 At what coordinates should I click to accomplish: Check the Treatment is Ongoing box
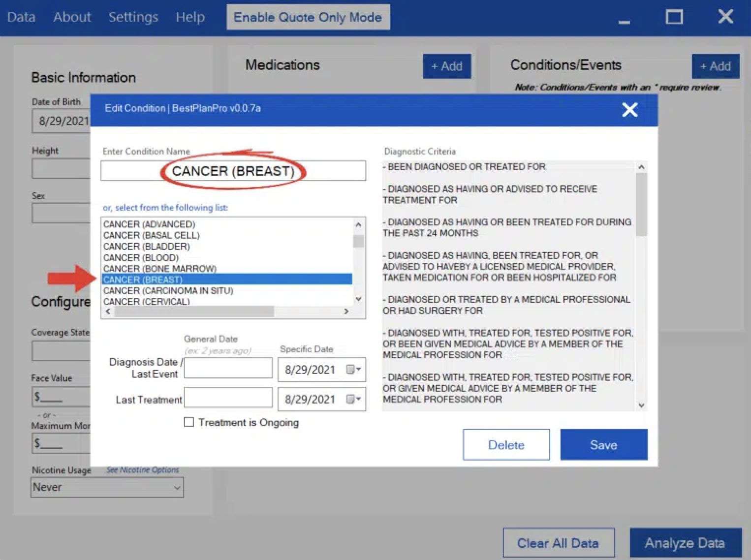(189, 422)
